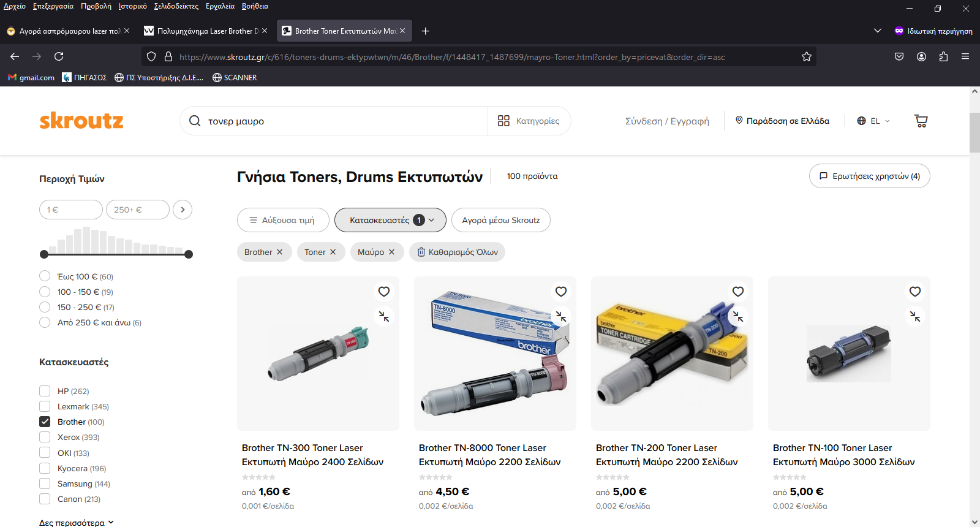The width and height of the screenshot is (980, 527).
Task: Open the SCANNER bookmark
Action: 235,77
